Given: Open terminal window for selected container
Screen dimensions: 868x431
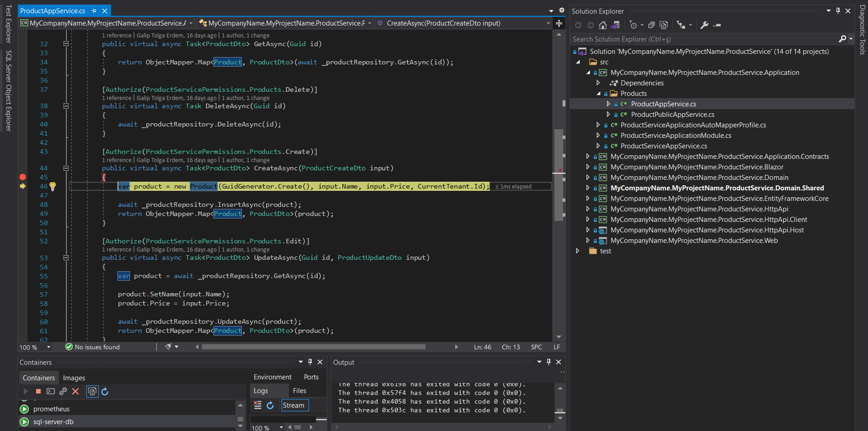Looking at the screenshot, I should (51, 391).
